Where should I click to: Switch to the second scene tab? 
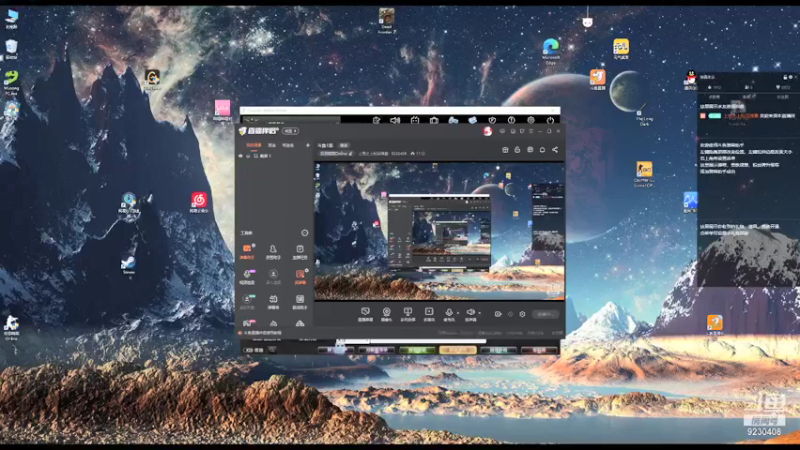[x=272, y=145]
